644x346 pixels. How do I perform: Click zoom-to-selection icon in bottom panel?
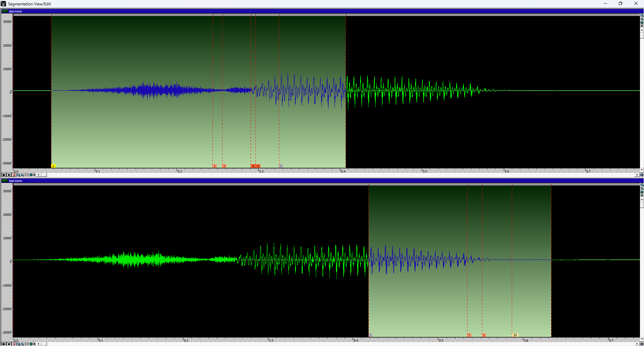[x=27, y=344]
